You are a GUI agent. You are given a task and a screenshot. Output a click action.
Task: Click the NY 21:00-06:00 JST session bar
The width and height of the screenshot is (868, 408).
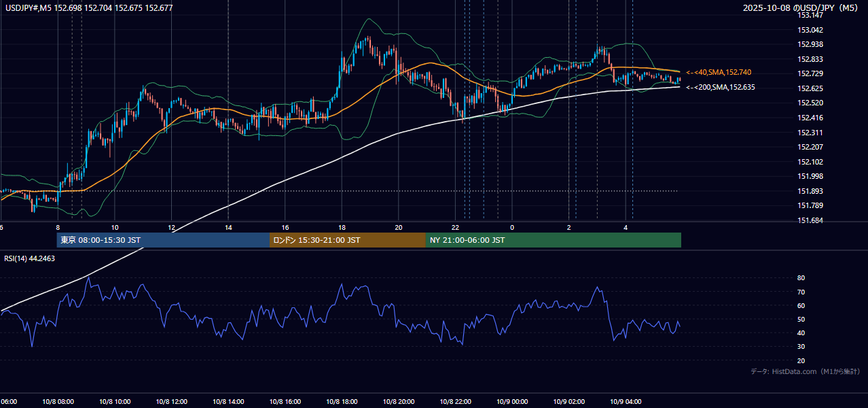554,240
